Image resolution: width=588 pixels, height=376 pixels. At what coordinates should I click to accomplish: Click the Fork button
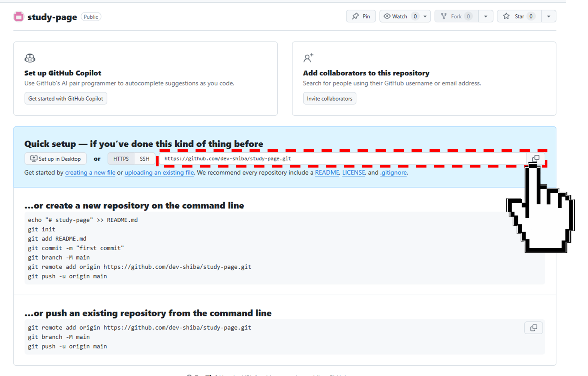click(456, 16)
